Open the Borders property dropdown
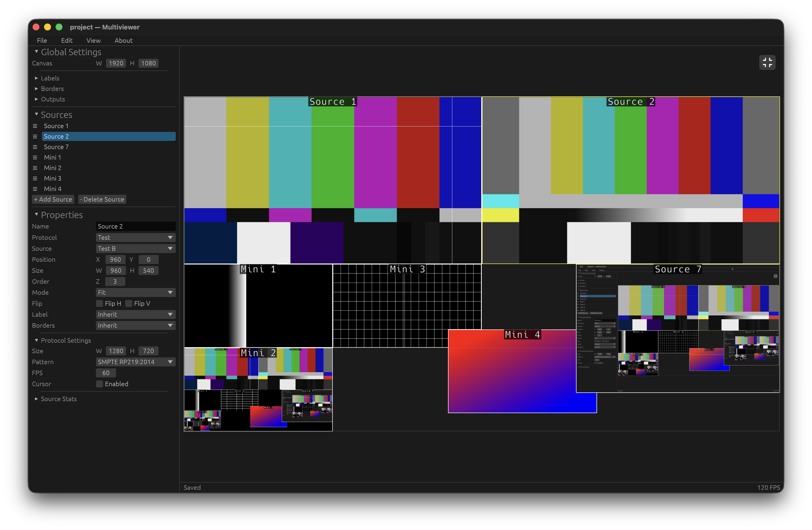Viewport: 812px width, 530px height. (135, 325)
